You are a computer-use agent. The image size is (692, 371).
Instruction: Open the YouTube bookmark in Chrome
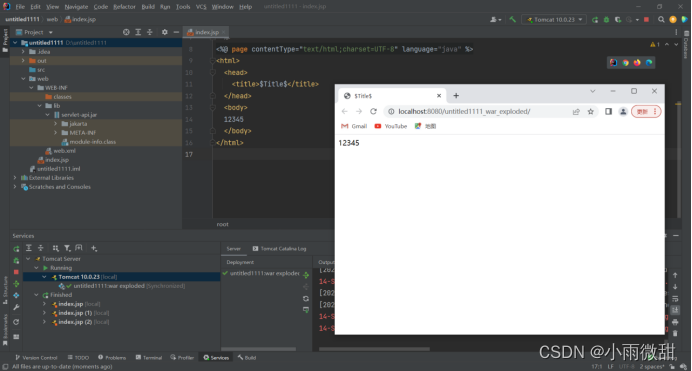[x=391, y=126]
